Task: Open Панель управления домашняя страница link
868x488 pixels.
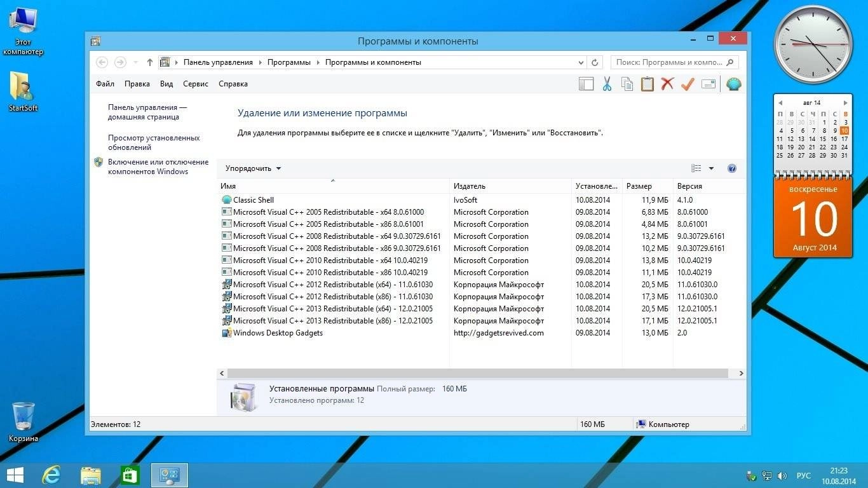Action: point(147,112)
